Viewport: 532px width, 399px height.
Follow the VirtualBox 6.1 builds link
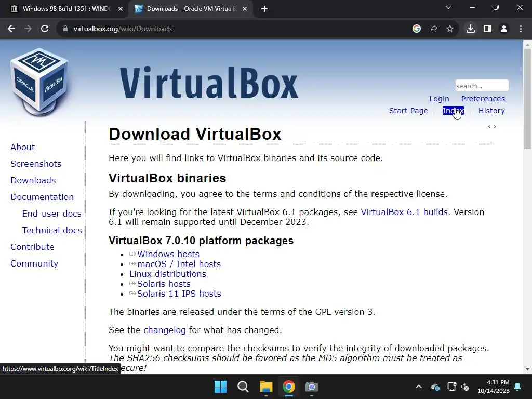[404, 212]
